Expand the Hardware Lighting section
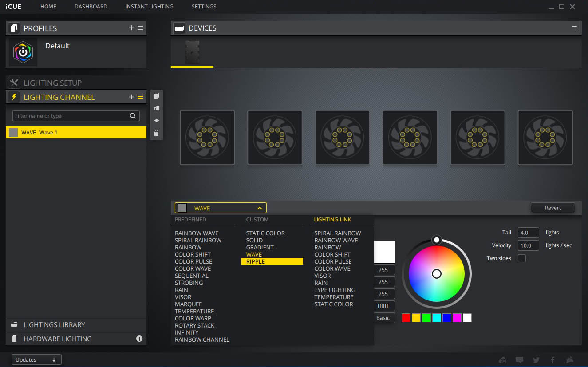Screen dimensions: 588x367 pyautogui.click(x=76, y=339)
